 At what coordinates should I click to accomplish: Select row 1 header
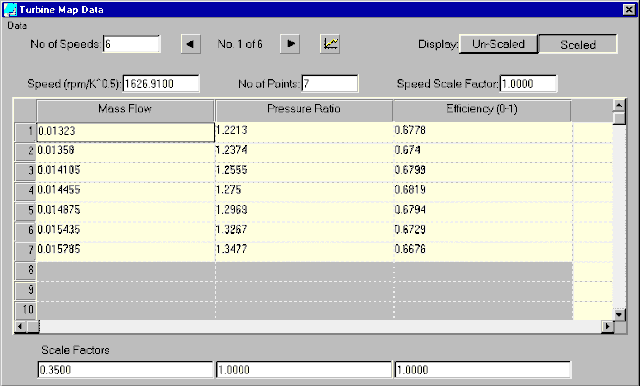click(x=25, y=131)
